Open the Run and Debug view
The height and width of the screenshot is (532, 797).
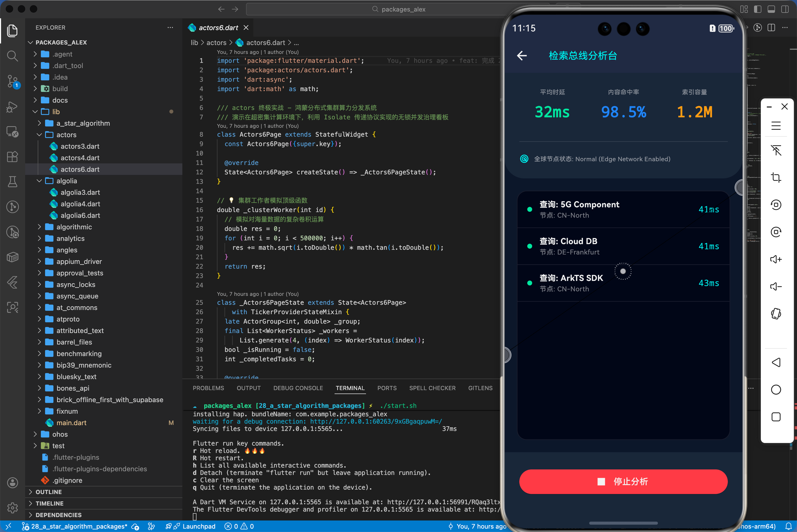[x=13, y=107]
